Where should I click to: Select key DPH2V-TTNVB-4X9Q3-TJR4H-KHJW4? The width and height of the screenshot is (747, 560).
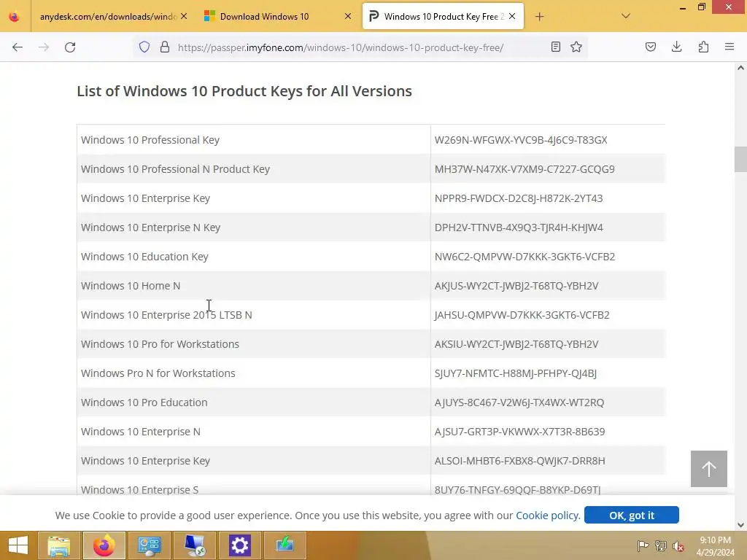[519, 227]
